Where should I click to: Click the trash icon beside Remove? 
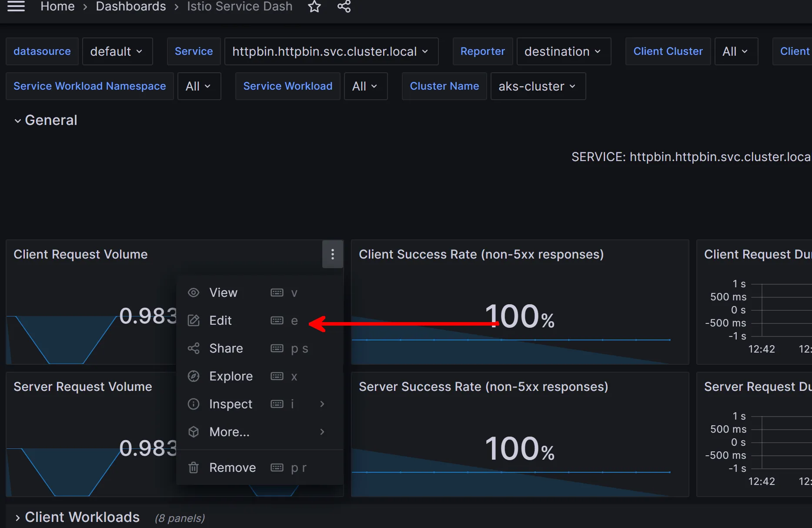pos(194,468)
